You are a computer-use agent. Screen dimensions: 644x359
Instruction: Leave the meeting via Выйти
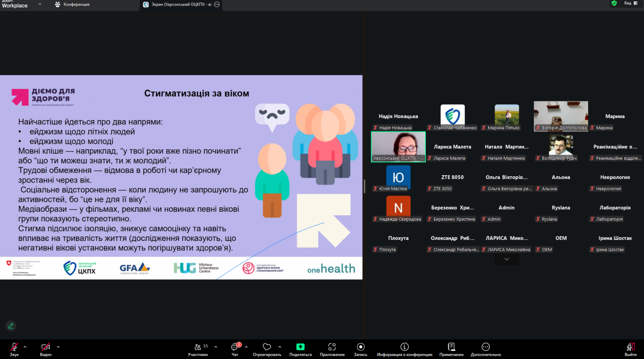pos(630,348)
